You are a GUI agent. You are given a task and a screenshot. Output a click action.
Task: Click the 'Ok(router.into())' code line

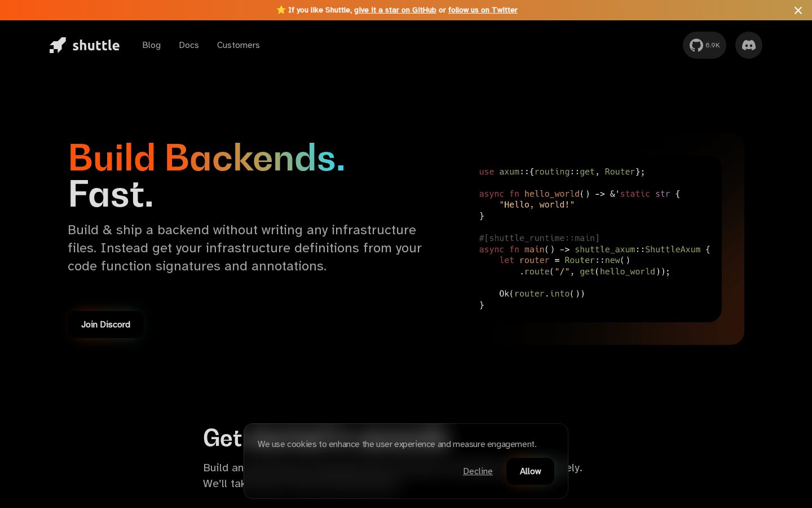pos(542,294)
